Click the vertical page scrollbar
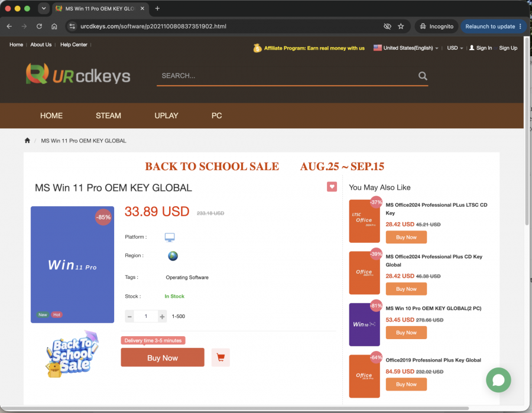This screenshot has width=532, height=413. pos(527,131)
